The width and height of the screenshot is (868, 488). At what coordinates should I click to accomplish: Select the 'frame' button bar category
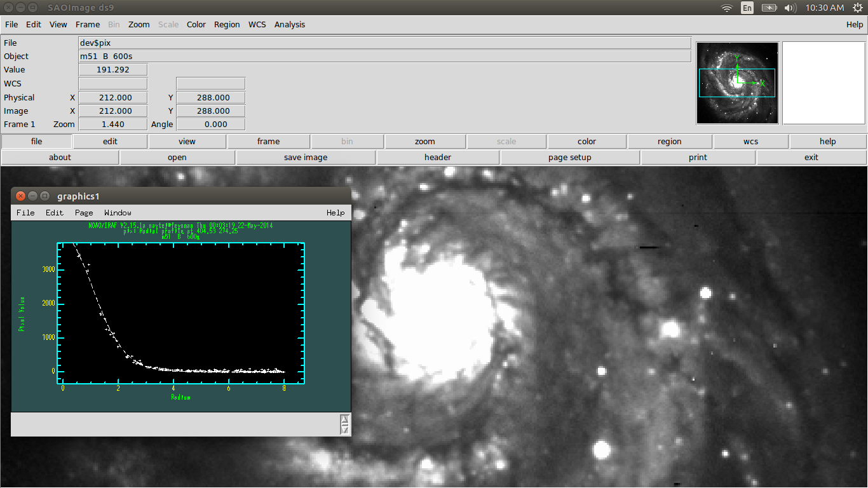point(269,141)
